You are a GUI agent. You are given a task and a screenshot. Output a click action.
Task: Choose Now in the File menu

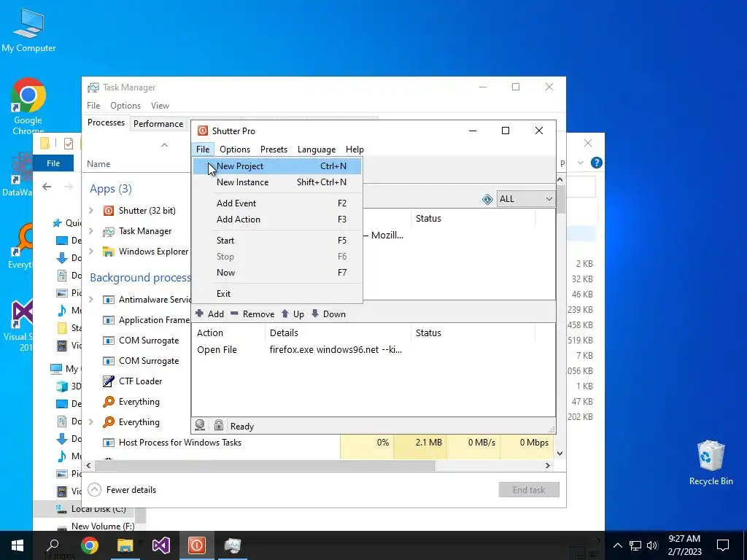click(x=276, y=273)
